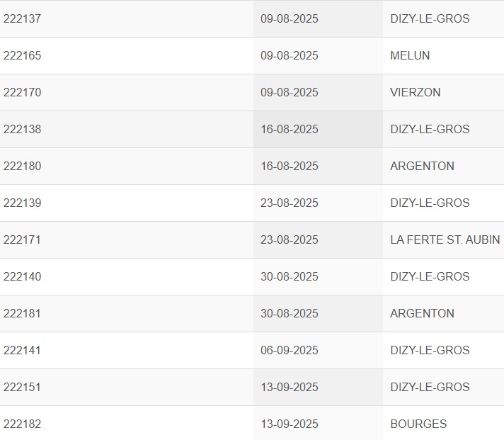This screenshot has width=504, height=440.
Task: Select row number 222137
Action: coord(22,18)
